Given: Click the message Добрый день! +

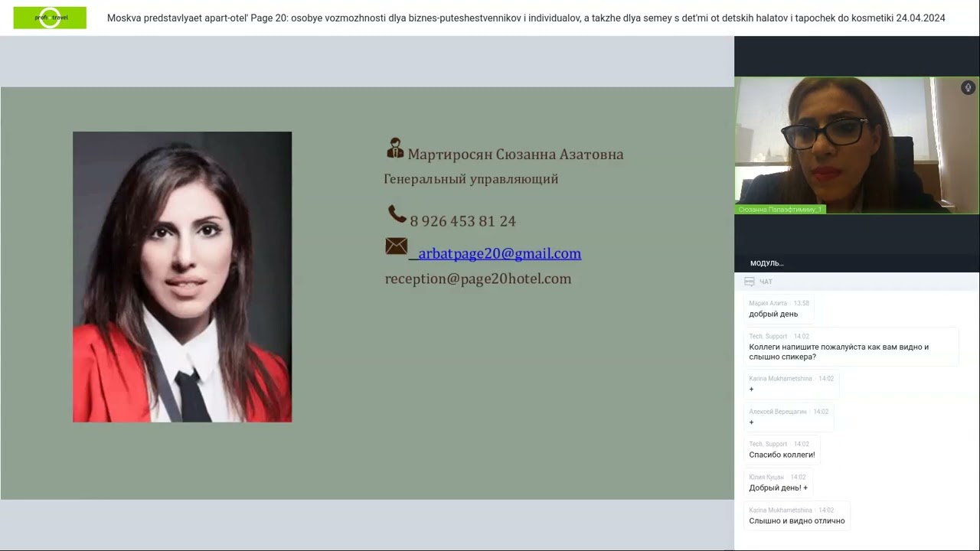Looking at the screenshot, I should [x=778, y=487].
